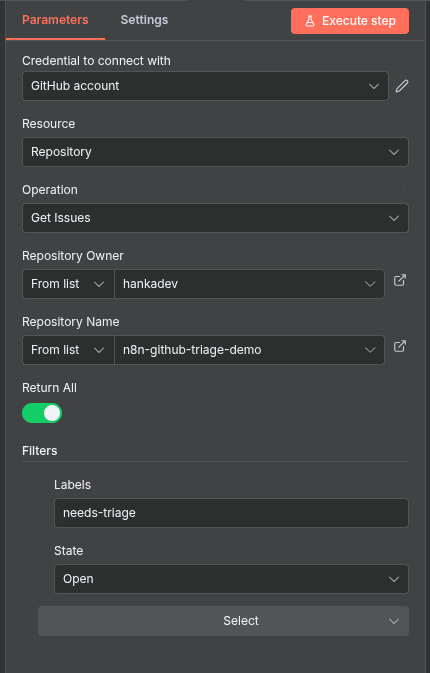Click the options dots beside Operation
The height and width of the screenshot is (673, 430).
tap(403, 187)
